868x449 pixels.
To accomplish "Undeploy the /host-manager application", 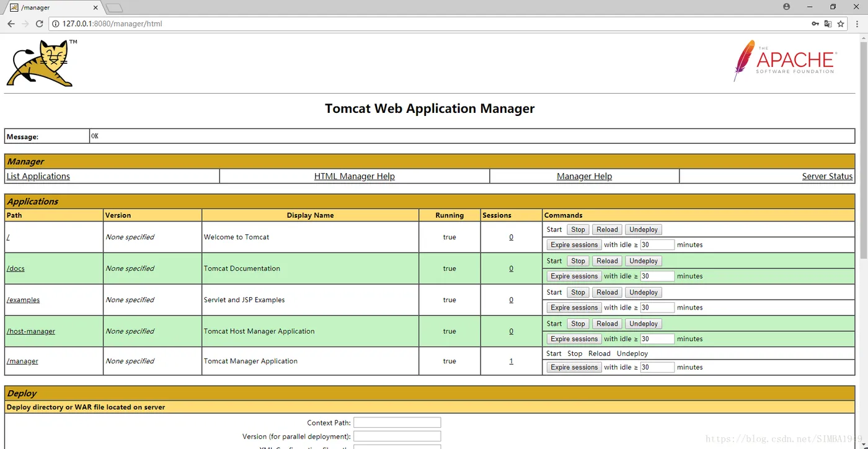I will [644, 324].
